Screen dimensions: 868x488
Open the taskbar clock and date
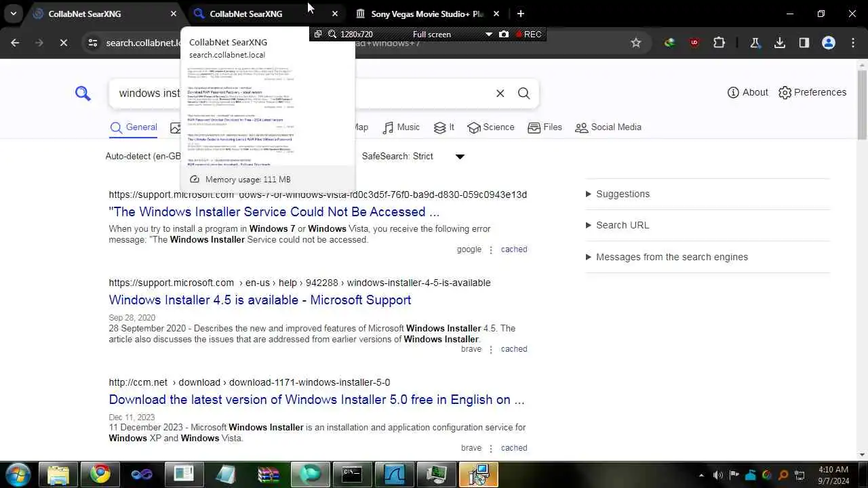[833, 474]
